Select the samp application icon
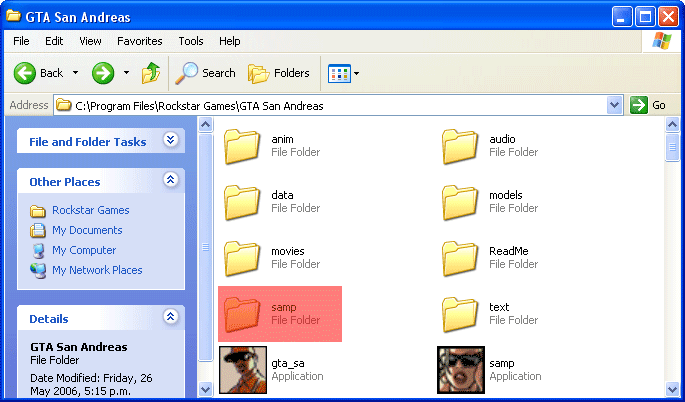This screenshot has width=685, height=402. tap(460, 369)
